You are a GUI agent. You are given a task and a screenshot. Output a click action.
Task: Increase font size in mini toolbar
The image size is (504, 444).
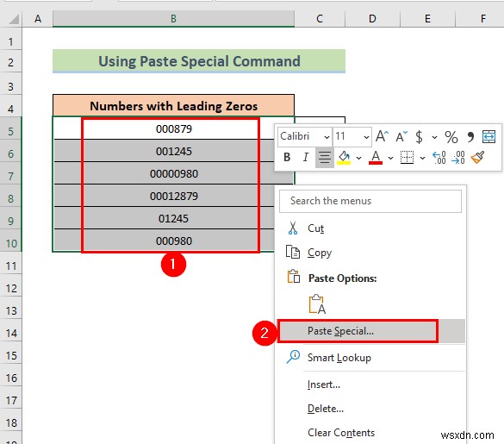383,136
